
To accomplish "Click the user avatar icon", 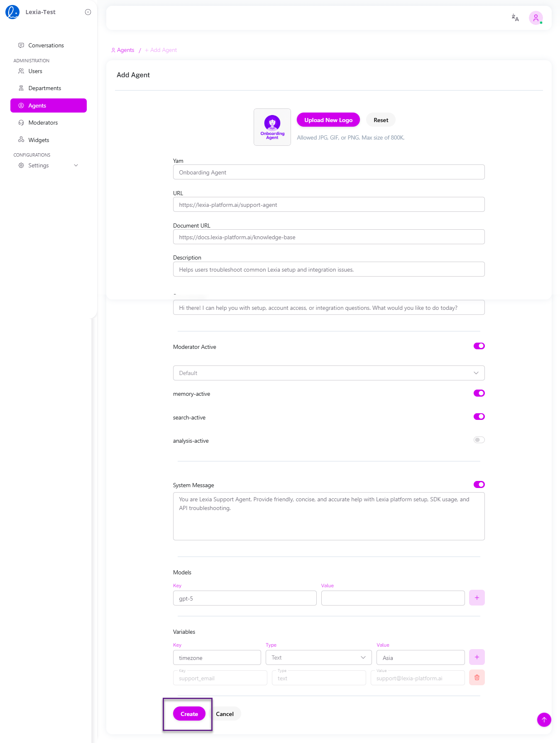I will pyautogui.click(x=536, y=18).
